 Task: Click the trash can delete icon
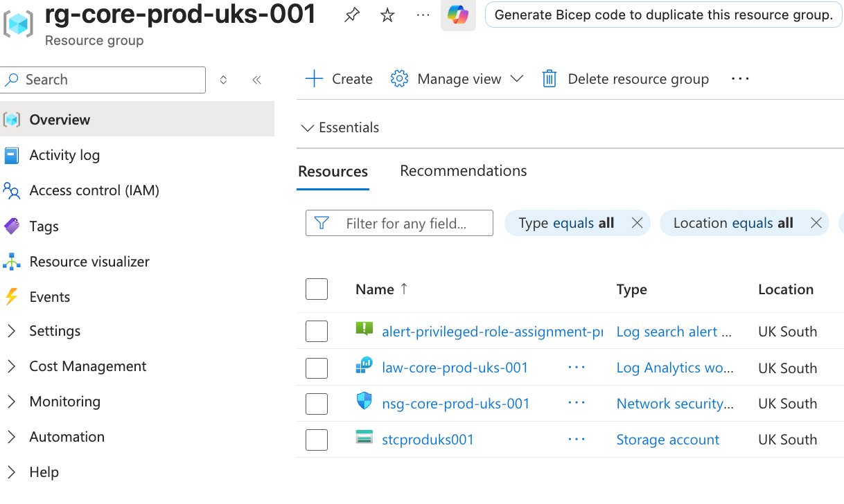pyautogui.click(x=550, y=79)
